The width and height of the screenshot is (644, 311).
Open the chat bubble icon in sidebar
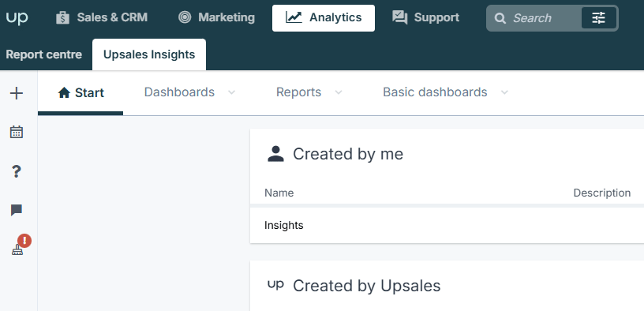coord(17,210)
